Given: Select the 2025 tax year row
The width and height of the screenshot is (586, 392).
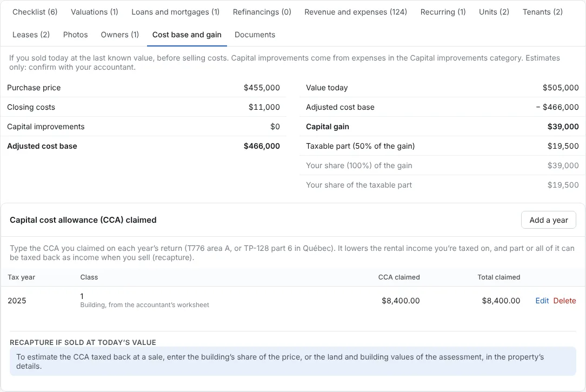Looking at the screenshot, I should click(x=293, y=301).
